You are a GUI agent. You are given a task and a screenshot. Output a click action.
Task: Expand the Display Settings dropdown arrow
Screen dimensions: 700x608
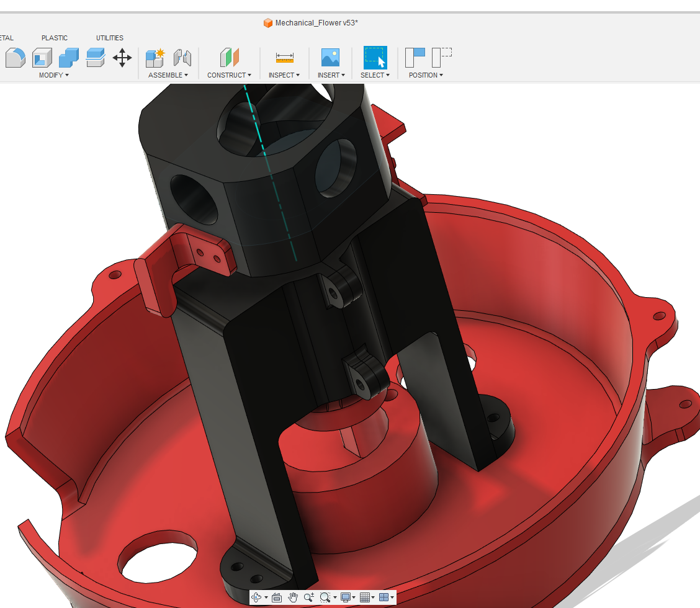coord(354,597)
